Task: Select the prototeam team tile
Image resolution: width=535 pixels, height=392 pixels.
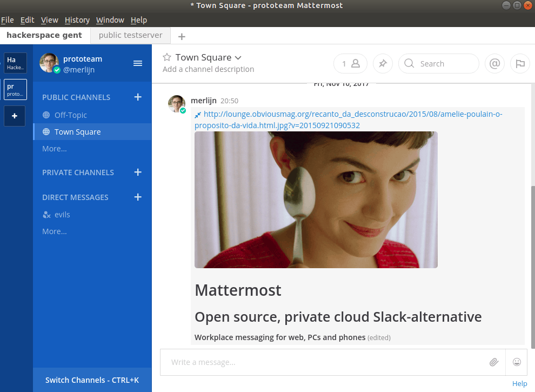Action: tap(15, 89)
